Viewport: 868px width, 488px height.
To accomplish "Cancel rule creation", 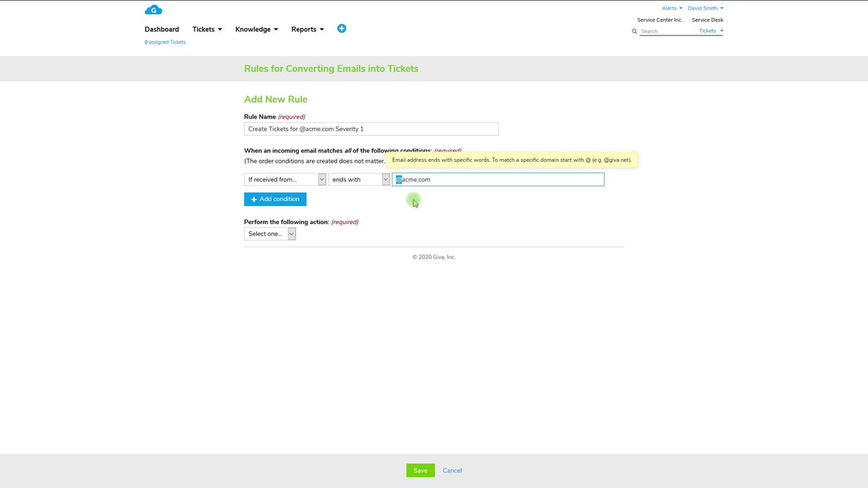I will [452, 470].
